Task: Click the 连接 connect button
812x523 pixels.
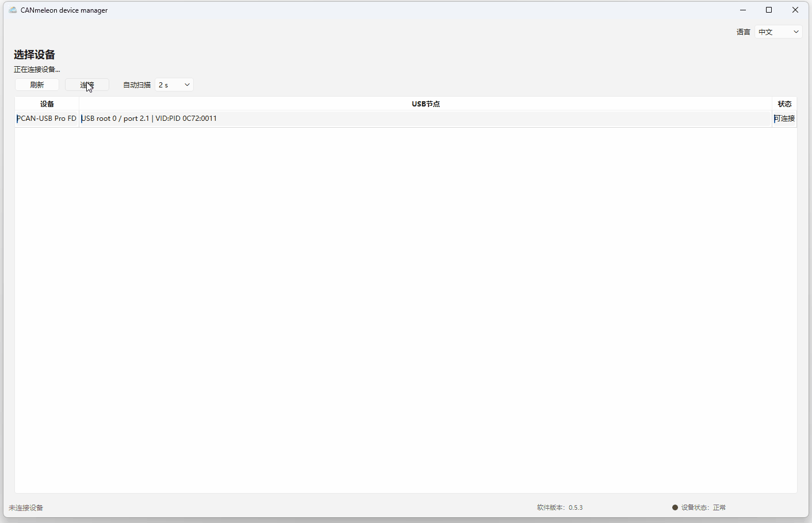Action: 87,85
